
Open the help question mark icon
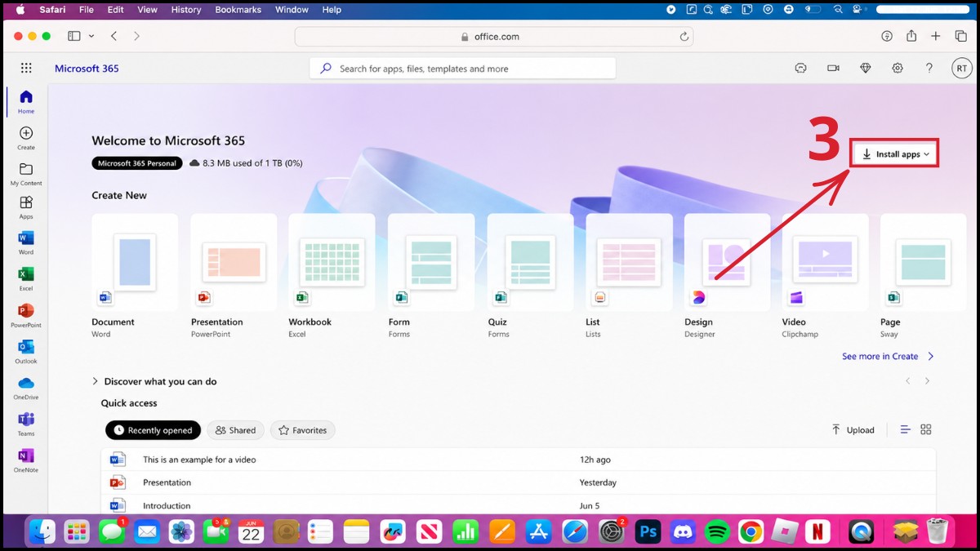coord(929,69)
